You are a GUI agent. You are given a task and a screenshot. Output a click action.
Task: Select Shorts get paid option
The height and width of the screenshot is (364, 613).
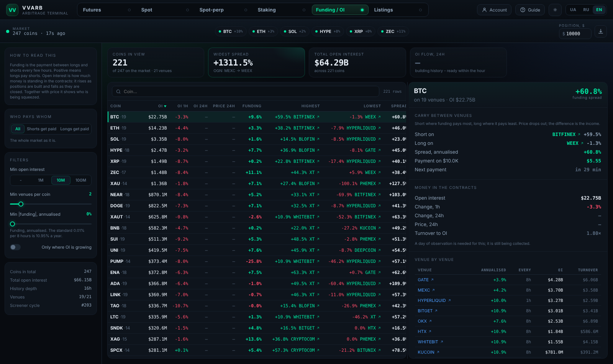pos(41,129)
